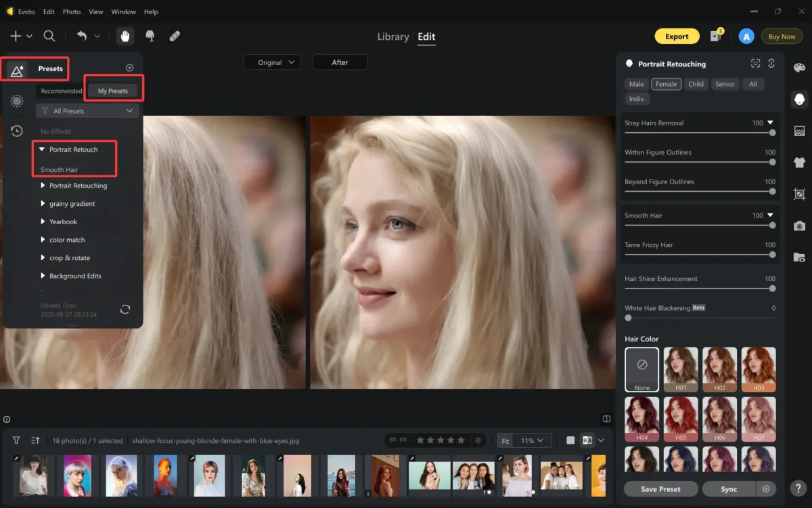The height and width of the screenshot is (508, 812).
Task: Toggle the color label dot next to stars
Action: (478, 440)
